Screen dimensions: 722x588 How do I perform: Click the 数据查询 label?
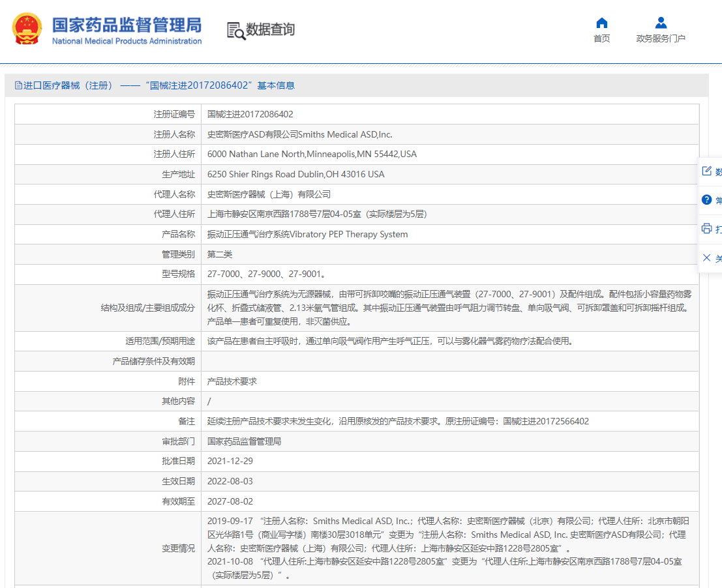tap(270, 29)
